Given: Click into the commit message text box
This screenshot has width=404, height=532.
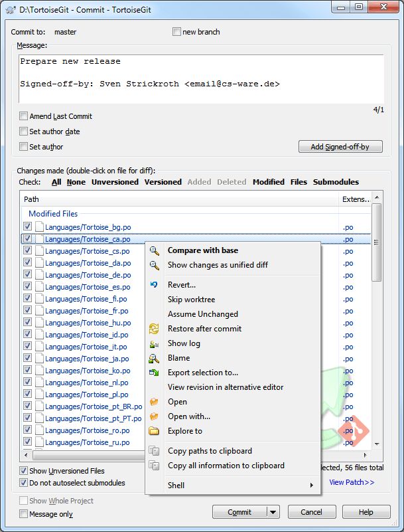Looking at the screenshot, I should tap(201, 79).
